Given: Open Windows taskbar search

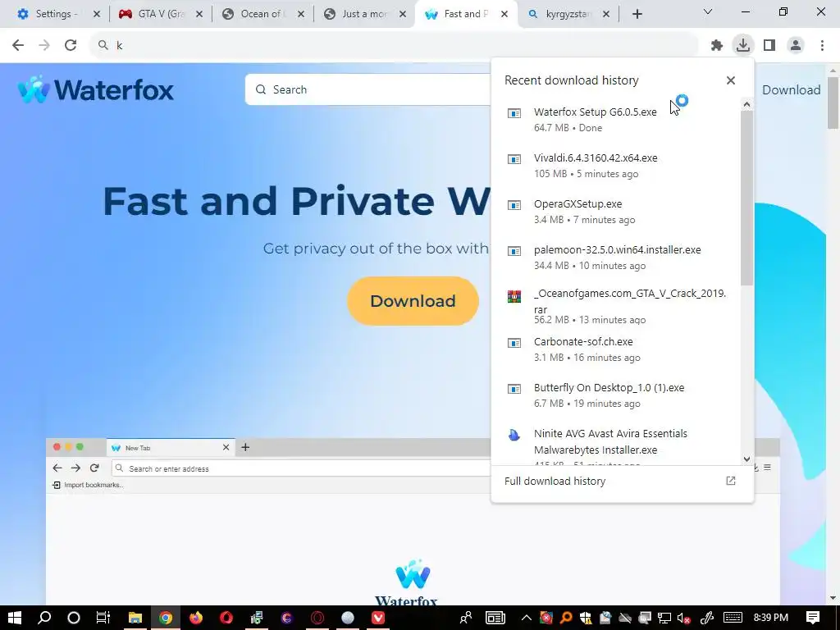Looking at the screenshot, I should 44,618.
